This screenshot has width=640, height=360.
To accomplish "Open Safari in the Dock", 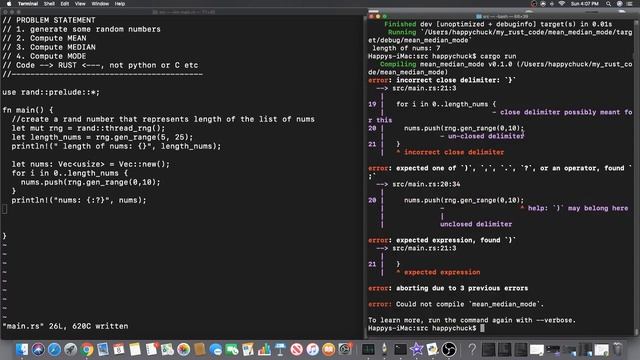I will tap(54, 349).
